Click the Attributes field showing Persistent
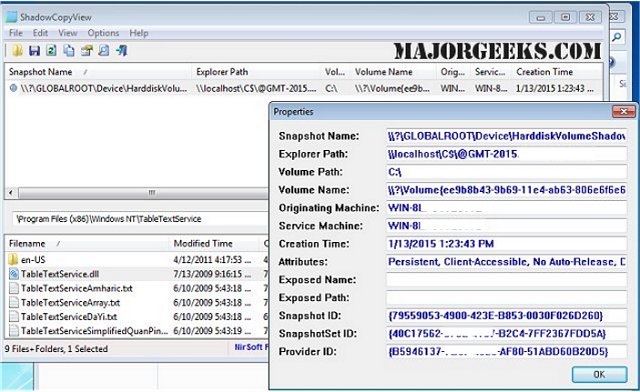 507,262
